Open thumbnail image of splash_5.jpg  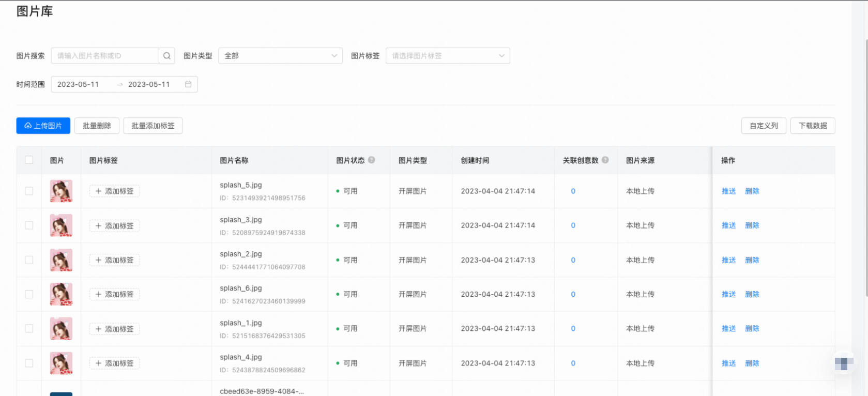[x=61, y=191]
